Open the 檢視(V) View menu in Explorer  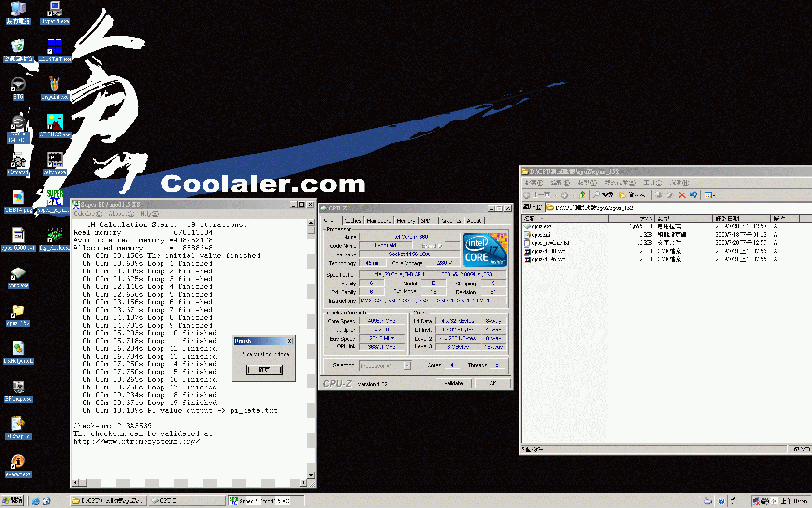pos(587,183)
